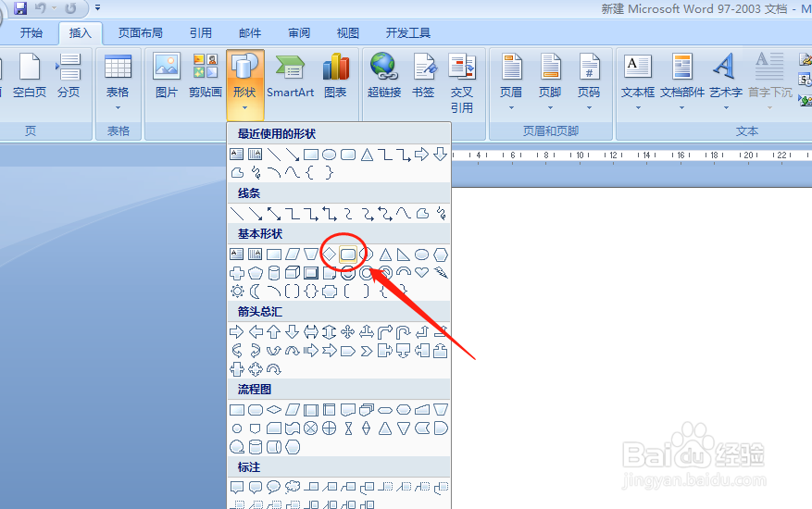
Task: Pick the parallelogram in 基本形状 section
Action: tap(293, 254)
